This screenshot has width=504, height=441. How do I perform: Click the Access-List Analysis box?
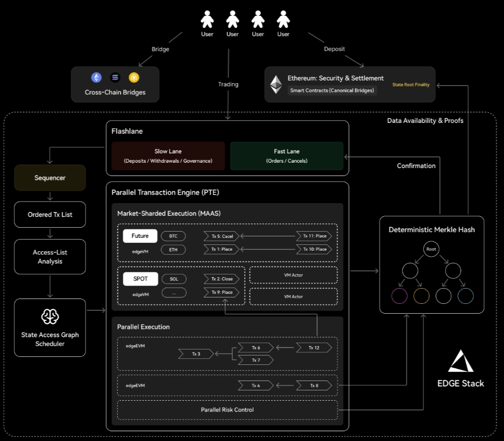coord(50,257)
